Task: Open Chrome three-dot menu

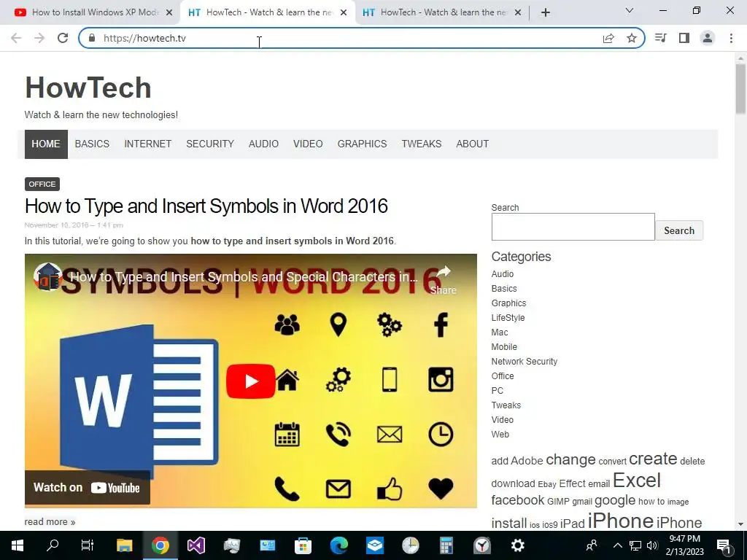Action: [x=731, y=38]
